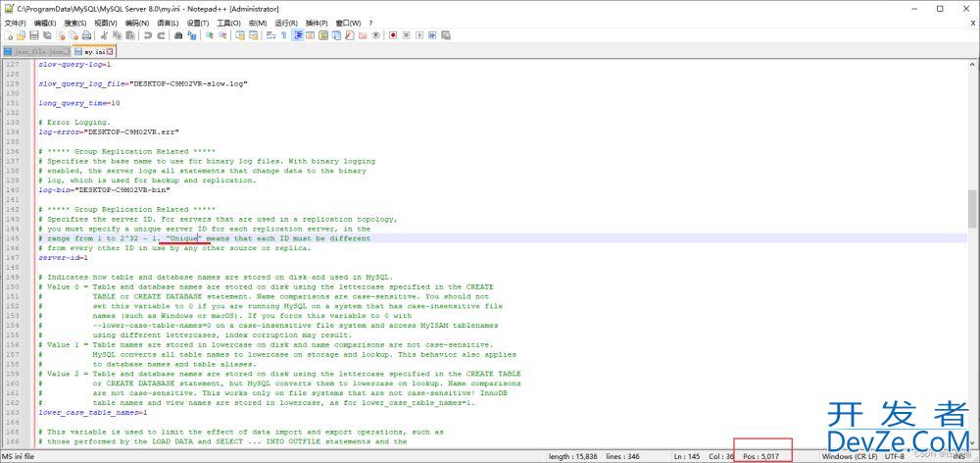
Task: Show the Document Map panel
Action: 323,35
